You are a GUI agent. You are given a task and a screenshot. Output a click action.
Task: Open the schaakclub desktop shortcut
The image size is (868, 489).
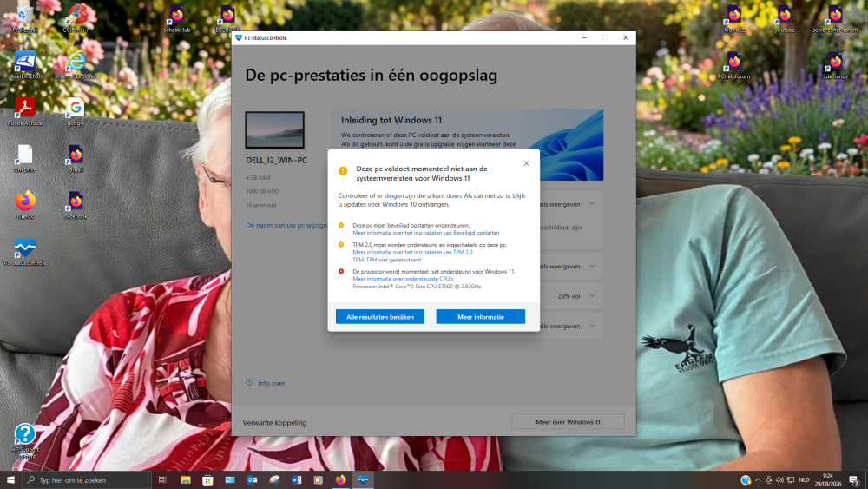[x=177, y=18]
